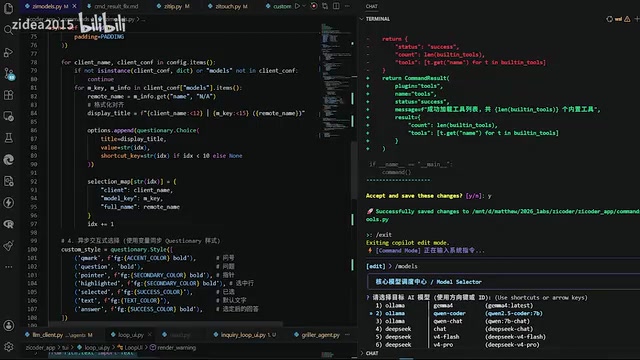Open the CHAT panel tab at the top

(371, 6)
